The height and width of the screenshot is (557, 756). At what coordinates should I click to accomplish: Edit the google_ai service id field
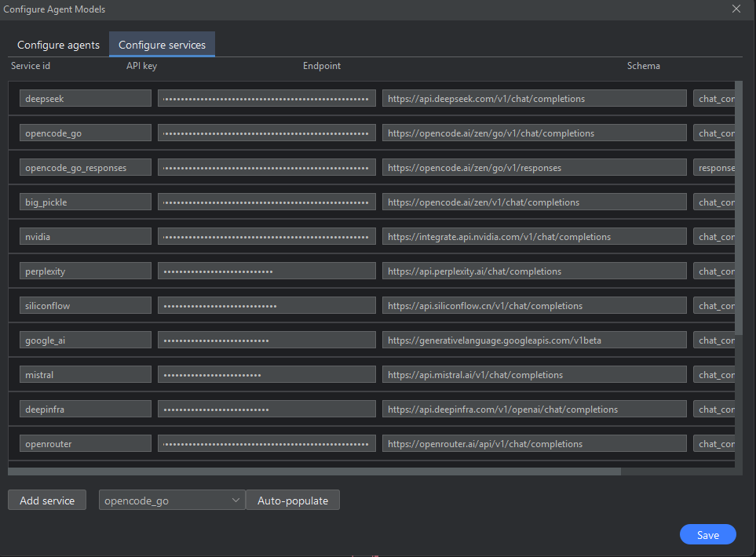[86, 340]
